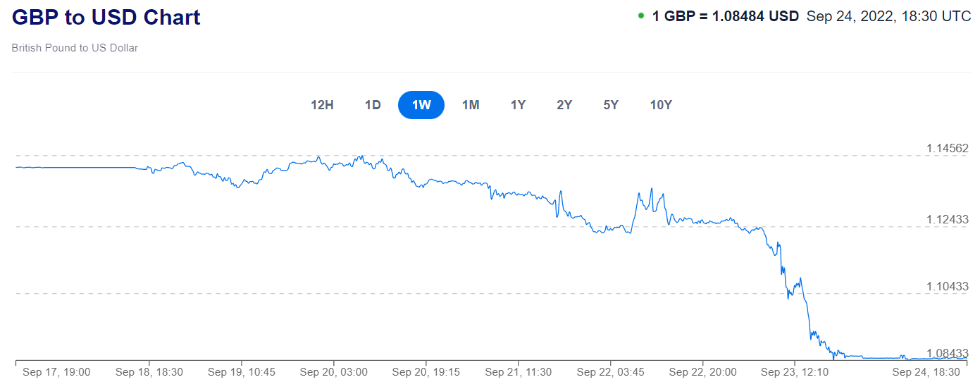Select the 2Y time range
Image resolution: width=980 pixels, height=382 pixels.
[564, 105]
